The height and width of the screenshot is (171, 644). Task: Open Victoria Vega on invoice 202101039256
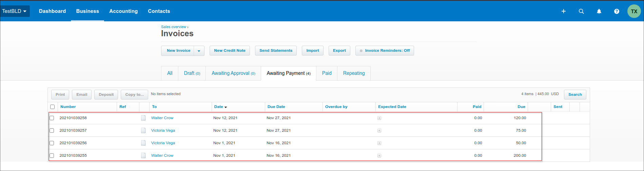click(x=163, y=143)
